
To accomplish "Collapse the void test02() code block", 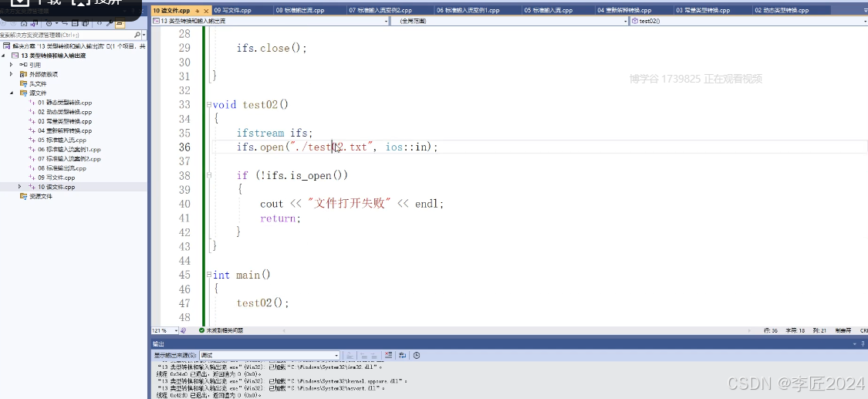I will (x=208, y=105).
